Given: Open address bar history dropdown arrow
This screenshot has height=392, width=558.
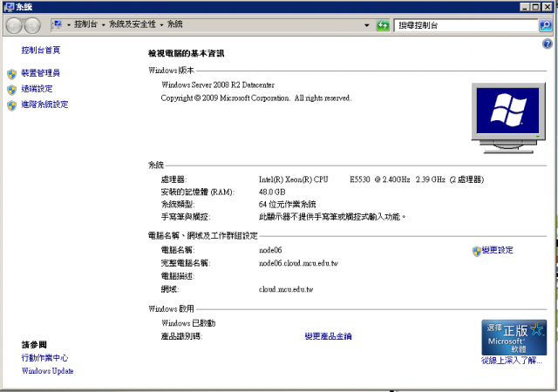Looking at the screenshot, I should [x=366, y=25].
